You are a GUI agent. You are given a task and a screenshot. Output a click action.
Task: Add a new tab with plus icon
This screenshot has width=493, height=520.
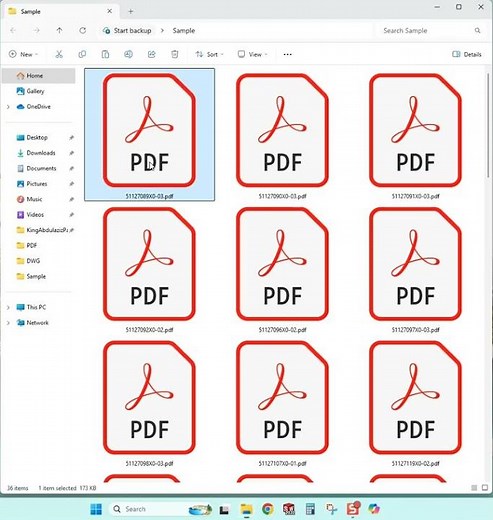click(x=131, y=11)
